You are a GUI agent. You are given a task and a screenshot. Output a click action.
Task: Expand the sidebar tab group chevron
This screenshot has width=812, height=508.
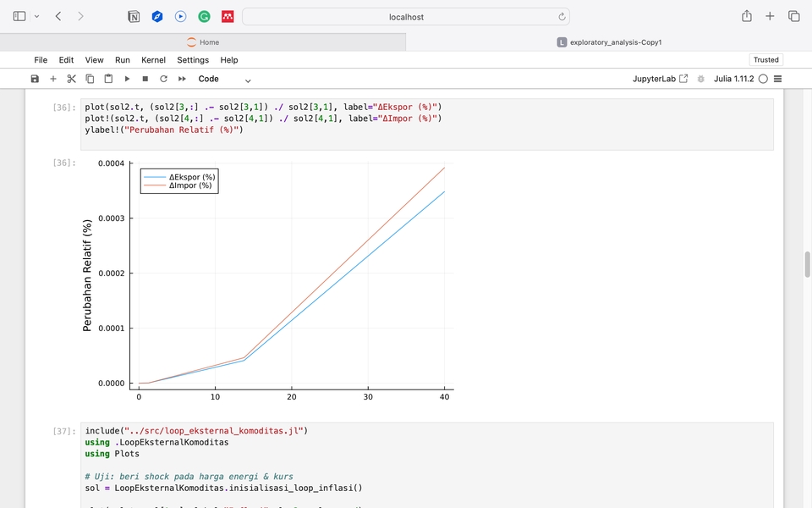click(x=36, y=16)
